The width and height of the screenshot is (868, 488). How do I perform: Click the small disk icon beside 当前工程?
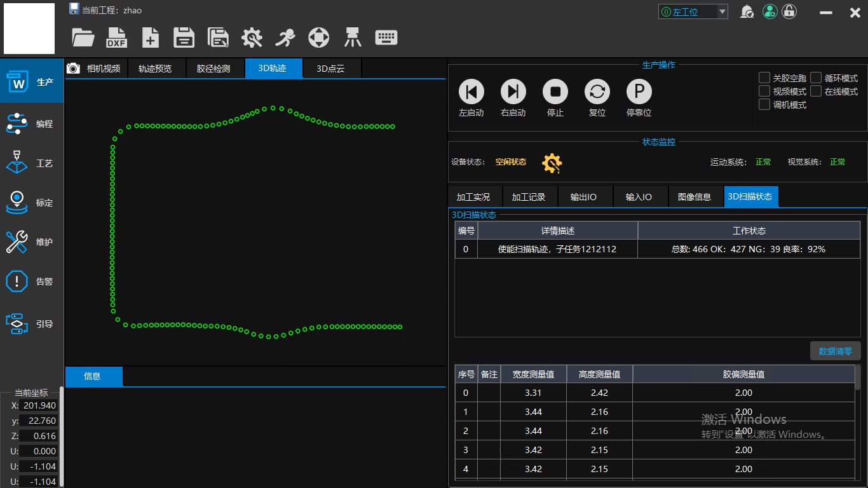click(x=74, y=9)
